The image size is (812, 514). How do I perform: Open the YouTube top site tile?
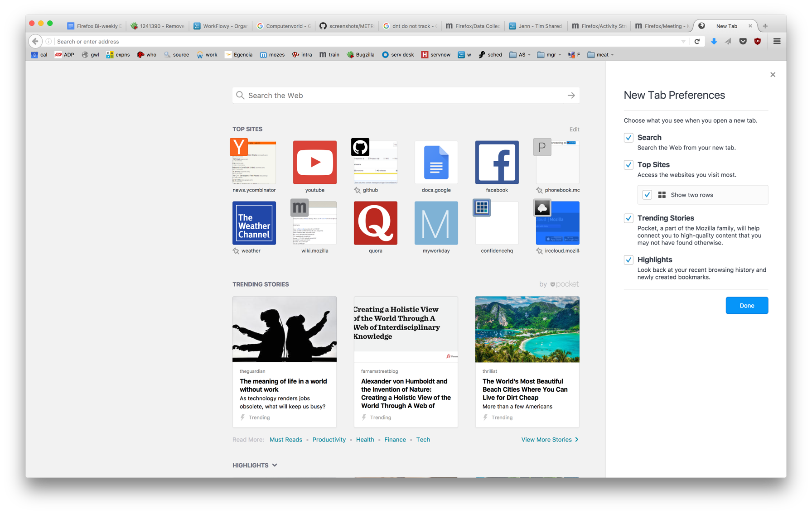coord(314,162)
